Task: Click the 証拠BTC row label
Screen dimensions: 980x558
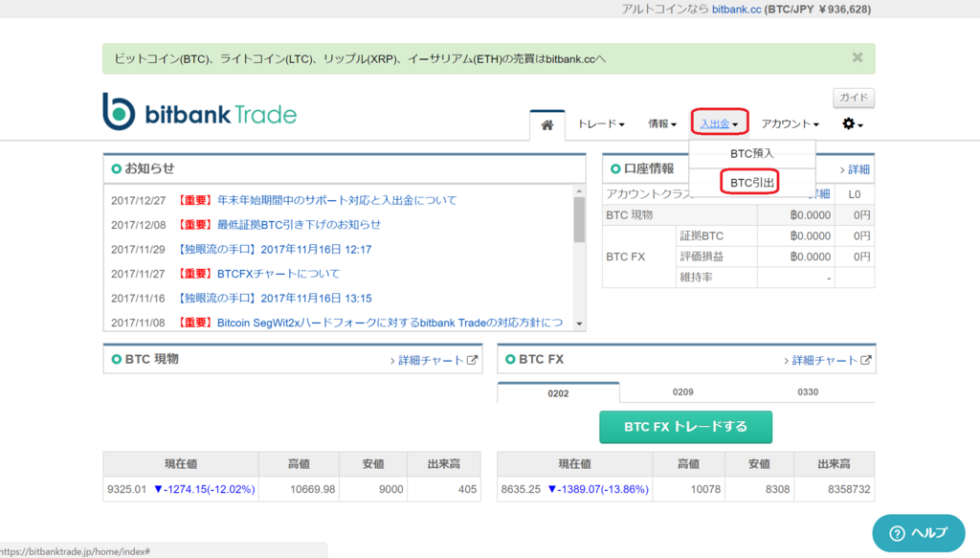Action: (x=702, y=236)
